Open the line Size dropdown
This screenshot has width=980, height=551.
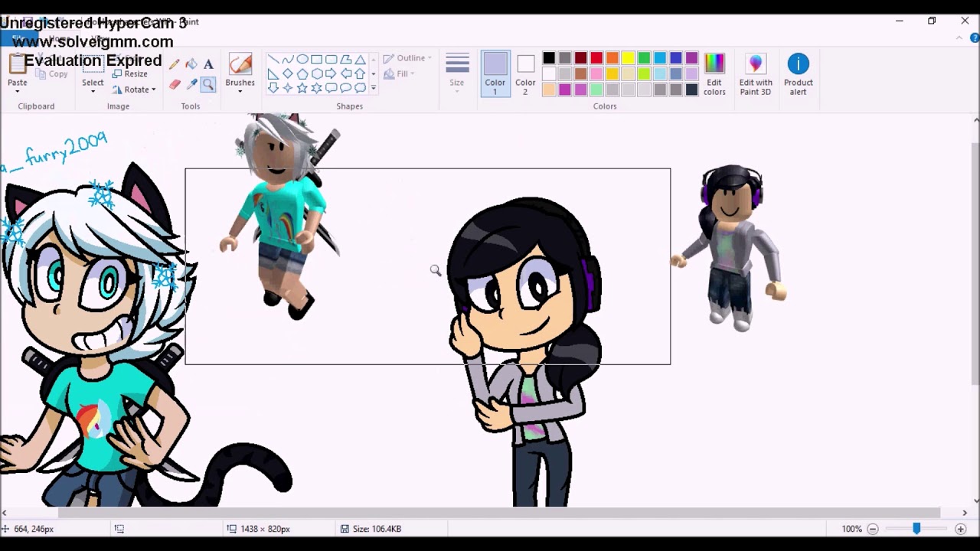tap(457, 73)
